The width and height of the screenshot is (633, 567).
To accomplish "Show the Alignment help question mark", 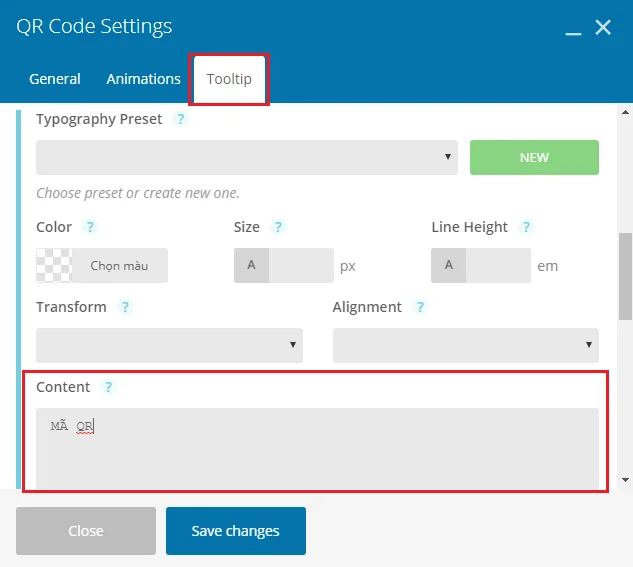I will coord(420,307).
